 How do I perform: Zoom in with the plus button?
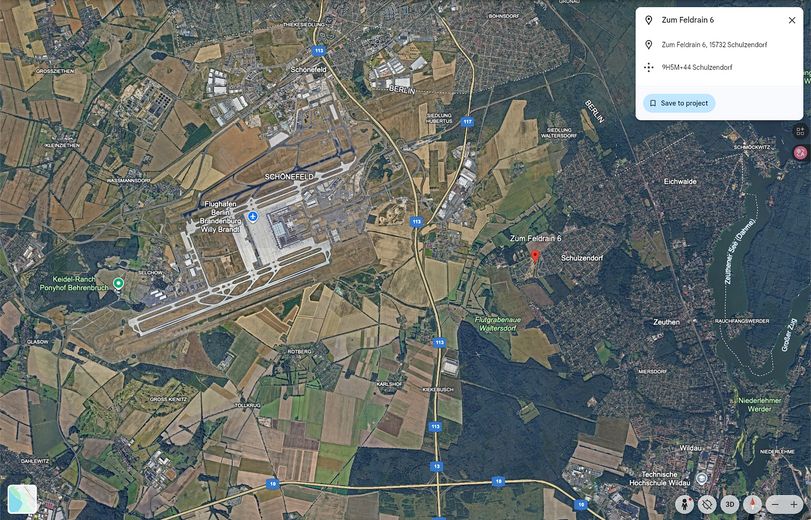[x=793, y=504]
